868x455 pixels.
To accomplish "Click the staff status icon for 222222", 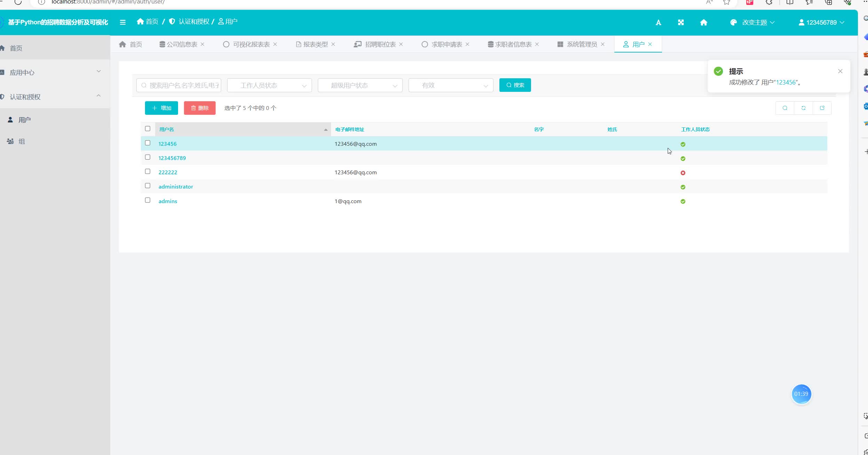I will click(x=683, y=173).
